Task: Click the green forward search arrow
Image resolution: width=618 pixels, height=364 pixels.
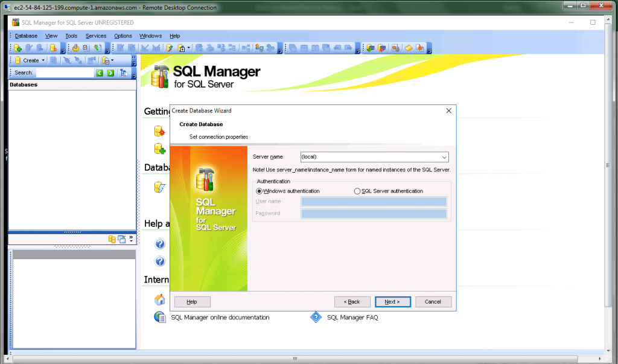Action: coord(110,72)
